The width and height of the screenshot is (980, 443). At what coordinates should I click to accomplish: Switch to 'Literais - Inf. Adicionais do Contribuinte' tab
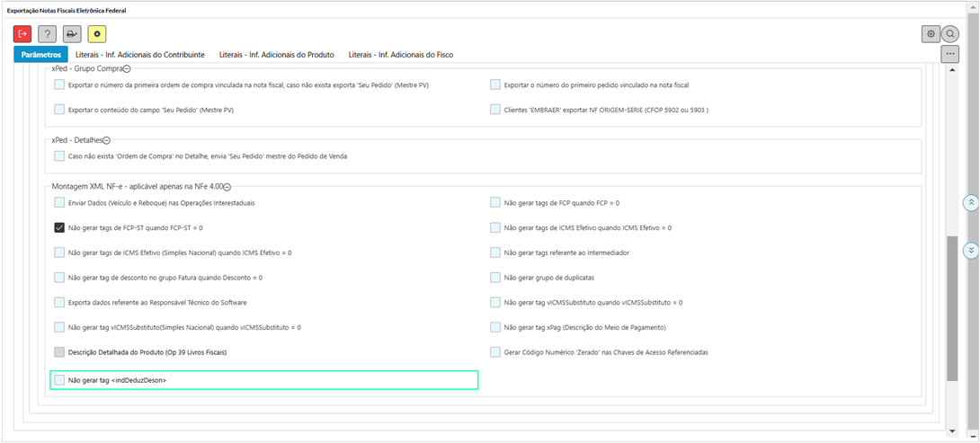click(x=139, y=55)
